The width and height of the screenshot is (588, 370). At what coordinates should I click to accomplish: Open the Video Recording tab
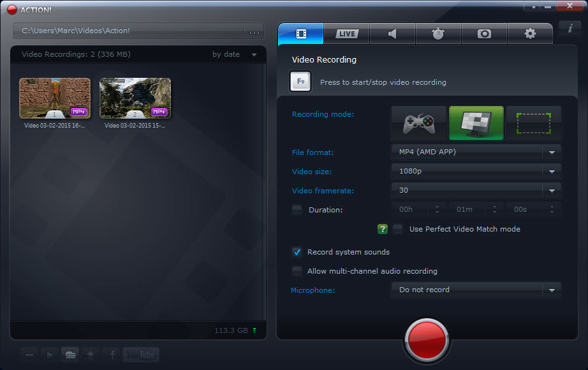tap(301, 34)
